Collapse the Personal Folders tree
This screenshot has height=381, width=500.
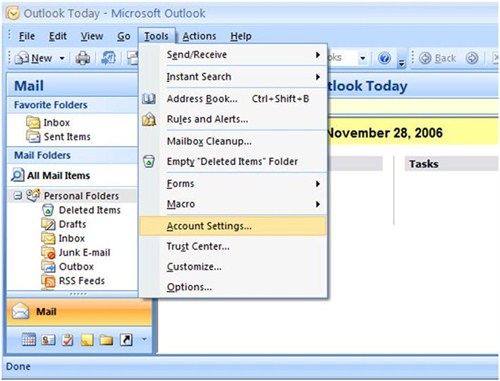tap(18, 196)
